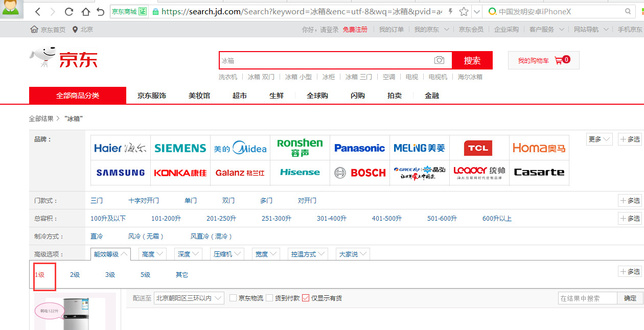Expand 我的京东 dropdown

click(432, 30)
